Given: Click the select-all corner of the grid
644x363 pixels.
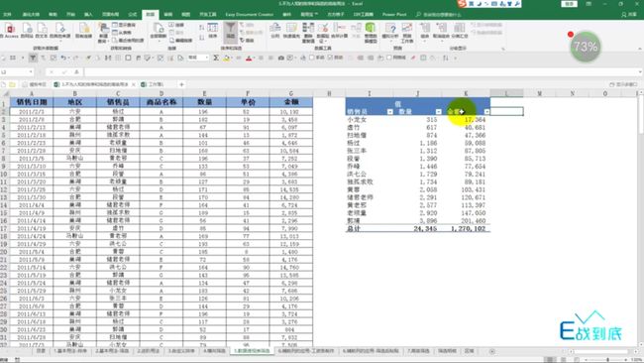Looking at the screenshot, I should coord(5,93).
